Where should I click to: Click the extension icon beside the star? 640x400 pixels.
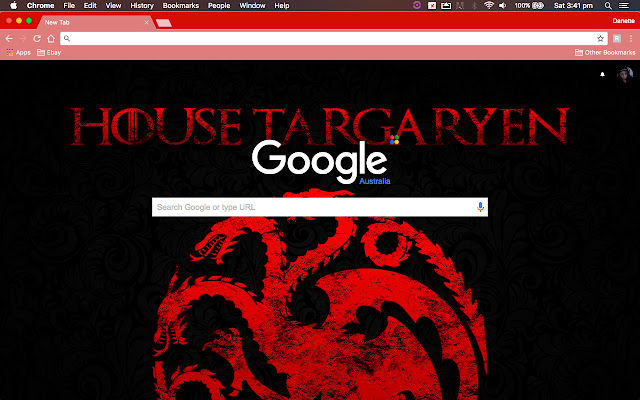[617, 38]
